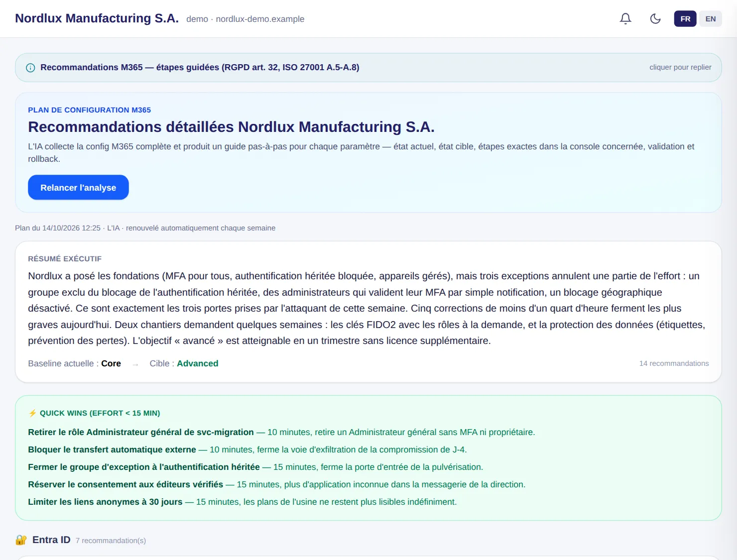Toggle dark mode with the moon icon

[655, 19]
